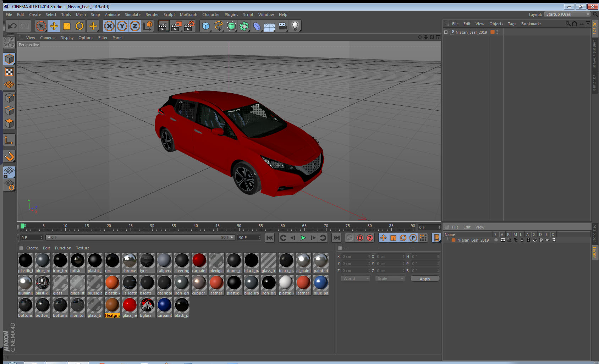Image resolution: width=599 pixels, height=364 pixels.
Task: Select the chrome material swatch
Action: click(130, 263)
